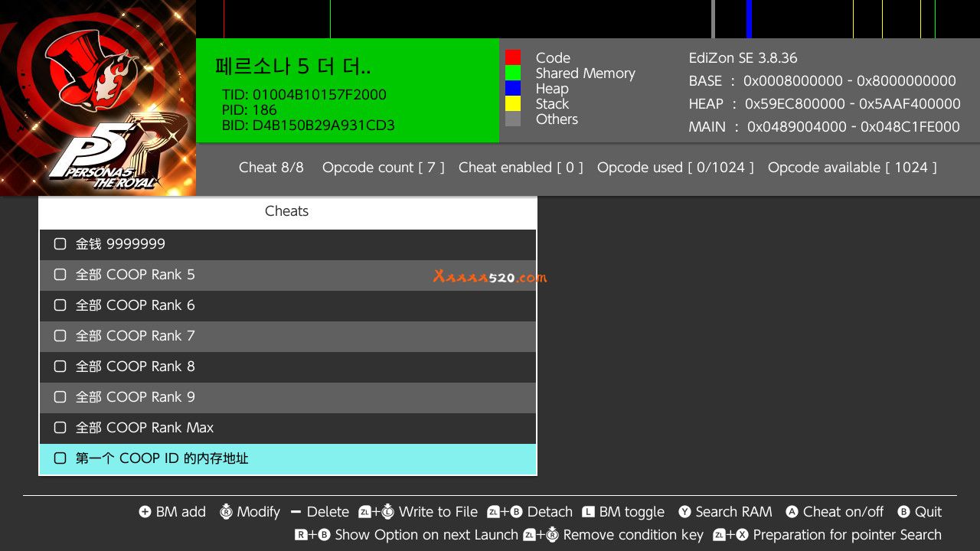Image resolution: width=980 pixels, height=551 pixels.
Task: Choose Write to File command
Action: [x=438, y=512]
